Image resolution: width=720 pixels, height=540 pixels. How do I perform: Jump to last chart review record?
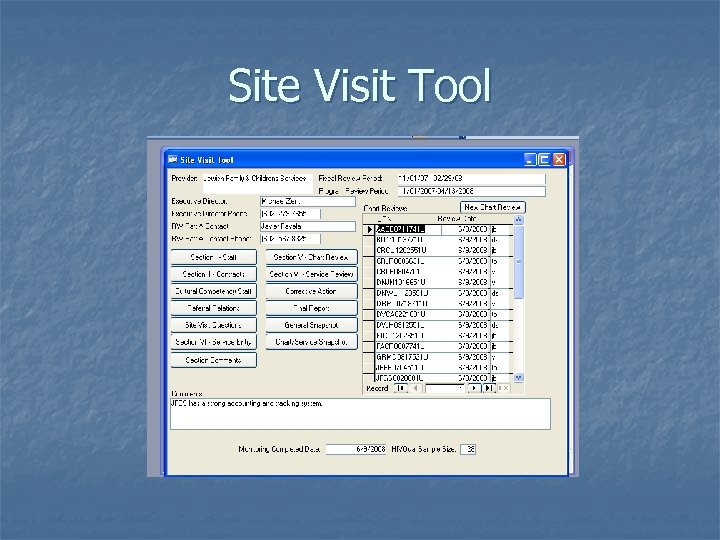pyautogui.click(x=488, y=388)
